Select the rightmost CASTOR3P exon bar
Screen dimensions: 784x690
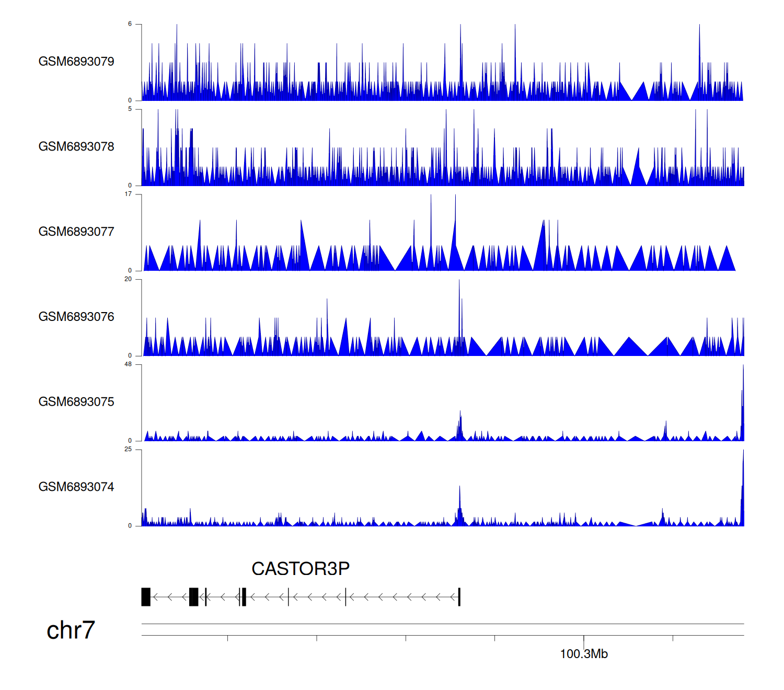(459, 597)
